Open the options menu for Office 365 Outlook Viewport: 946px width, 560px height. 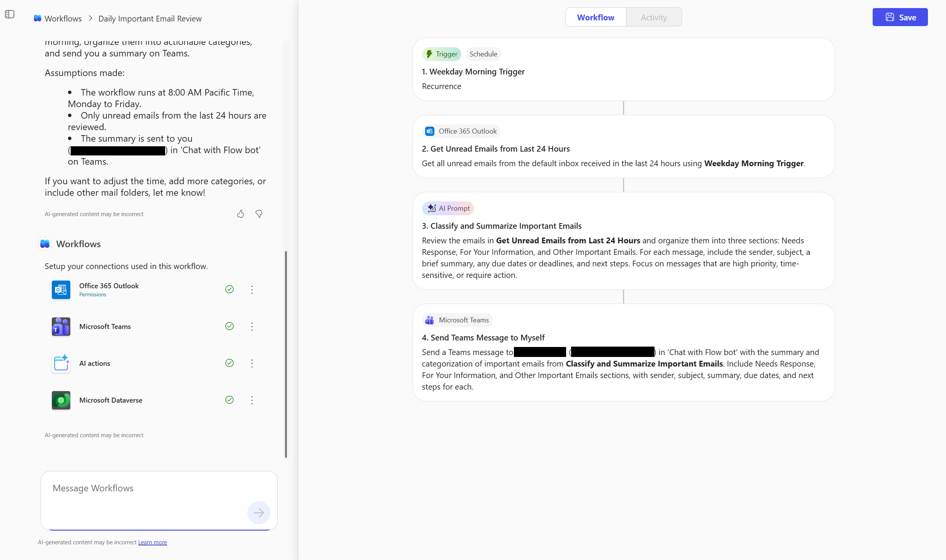(x=252, y=290)
